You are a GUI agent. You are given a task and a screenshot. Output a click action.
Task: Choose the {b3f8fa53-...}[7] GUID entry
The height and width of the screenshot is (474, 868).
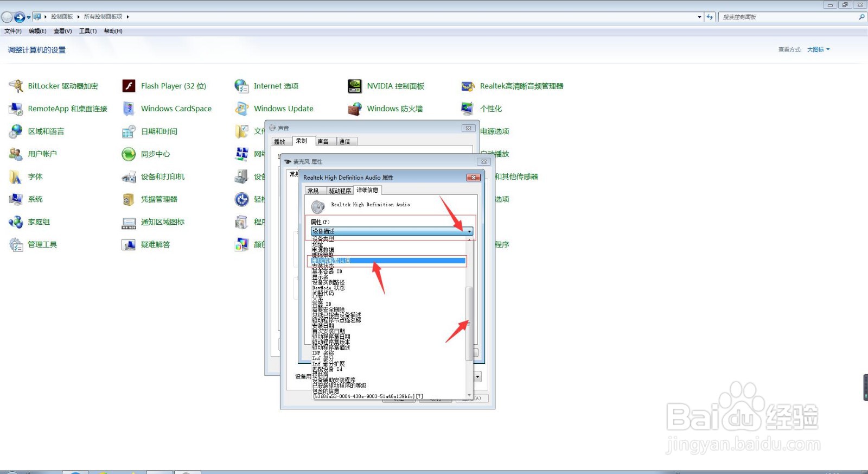(x=388, y=396)
